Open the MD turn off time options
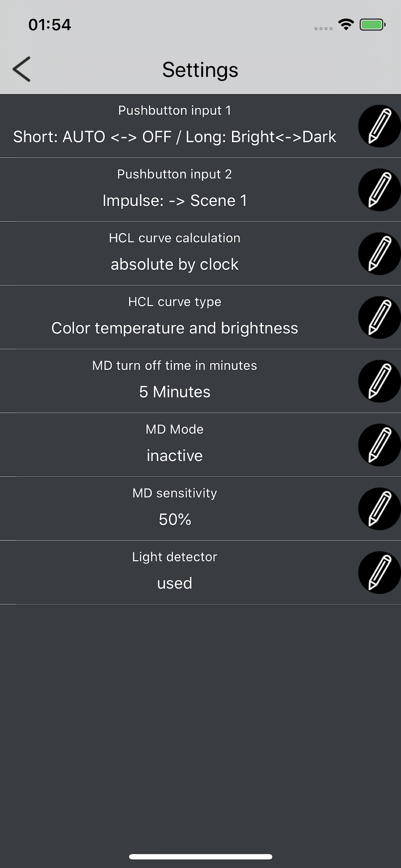 pyautogui.click(x=379, y=381)
